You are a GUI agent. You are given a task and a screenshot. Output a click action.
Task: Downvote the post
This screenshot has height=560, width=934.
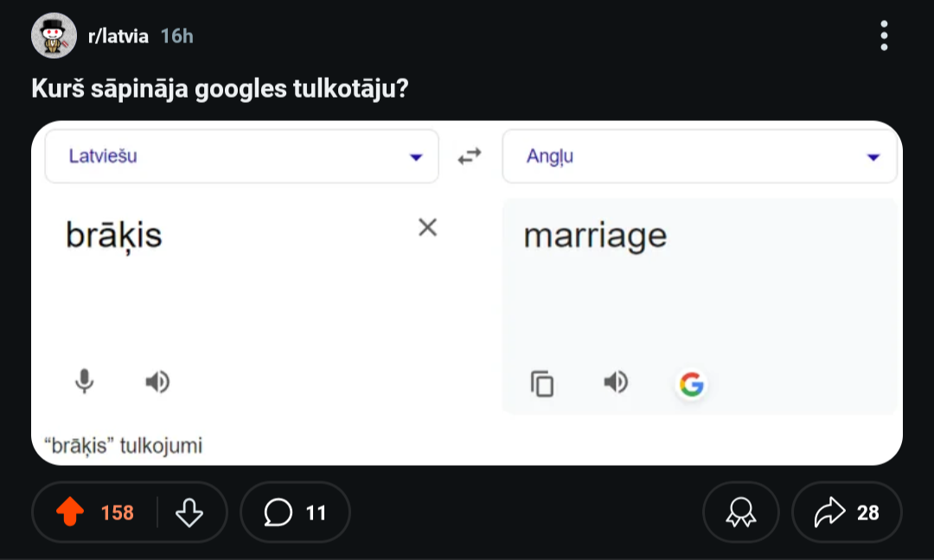pos(189,512)
